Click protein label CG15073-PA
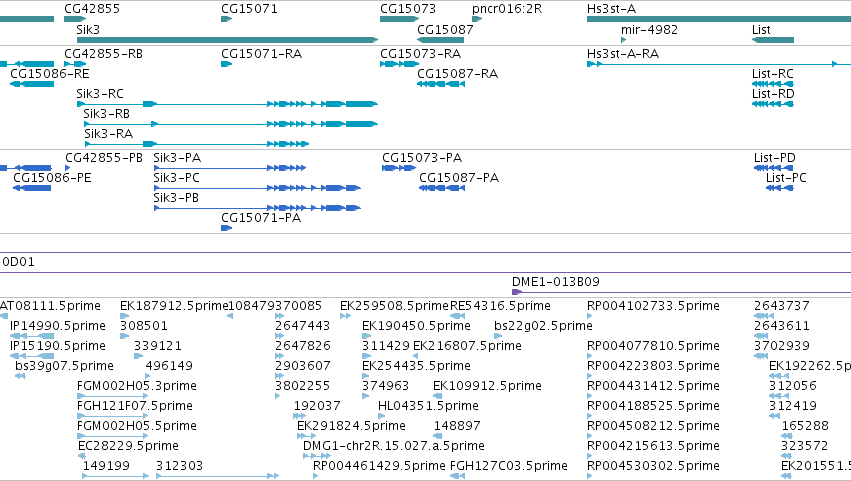This screenshot has width=851, height=481. 422,158
